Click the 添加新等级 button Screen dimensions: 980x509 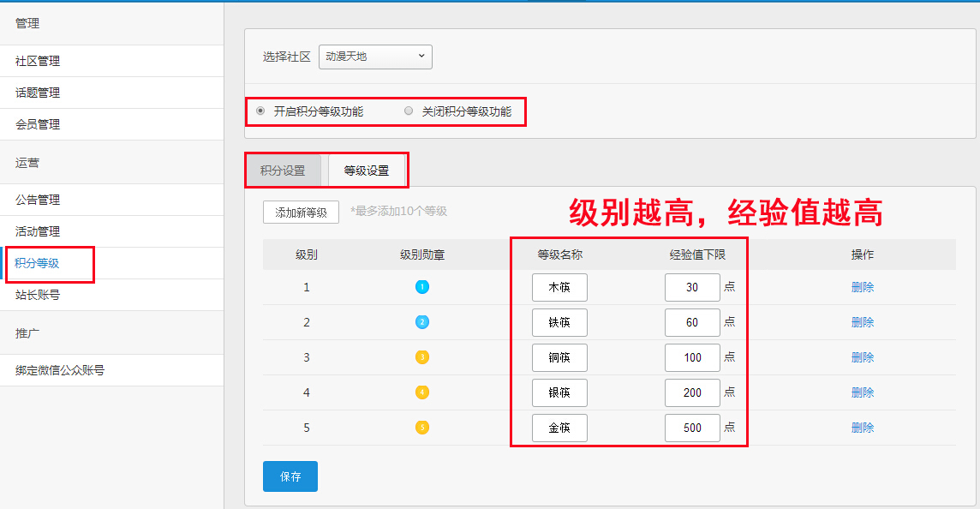[x=301, y=212]
